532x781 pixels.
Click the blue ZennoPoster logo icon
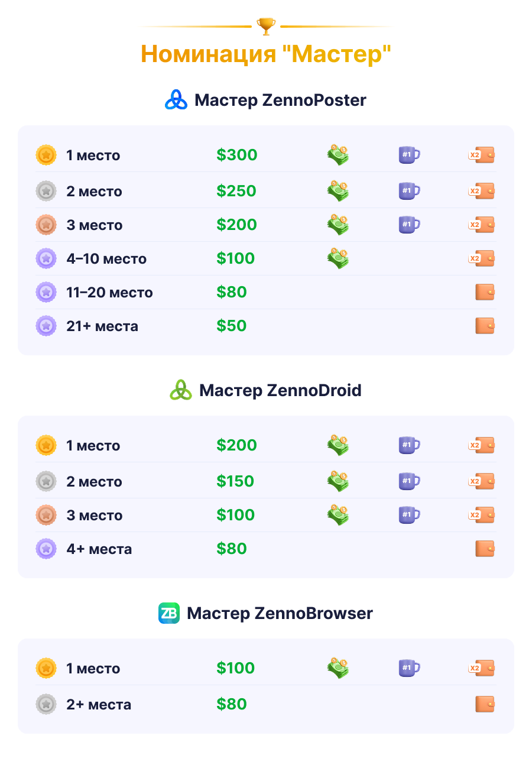(176, 100)
